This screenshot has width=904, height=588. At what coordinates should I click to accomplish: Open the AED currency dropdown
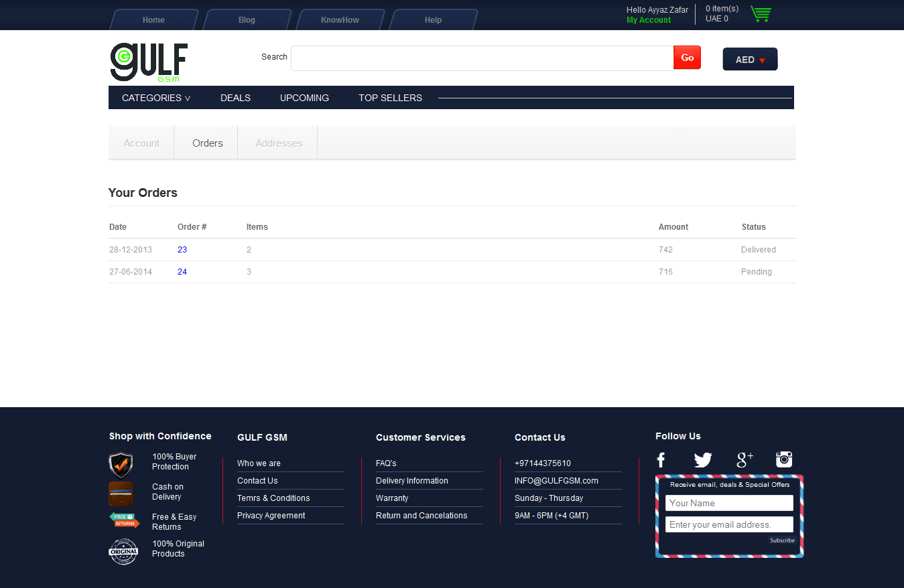click(750, 59)
